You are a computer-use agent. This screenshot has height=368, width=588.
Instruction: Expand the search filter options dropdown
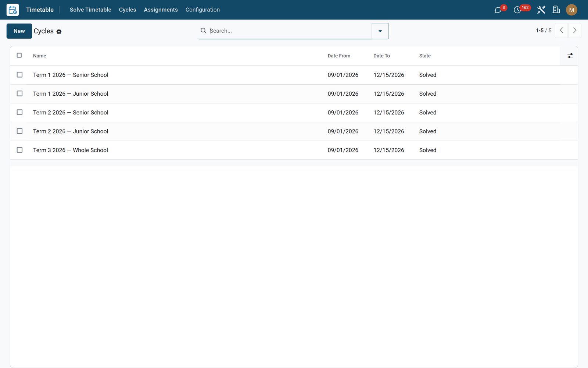380,31
